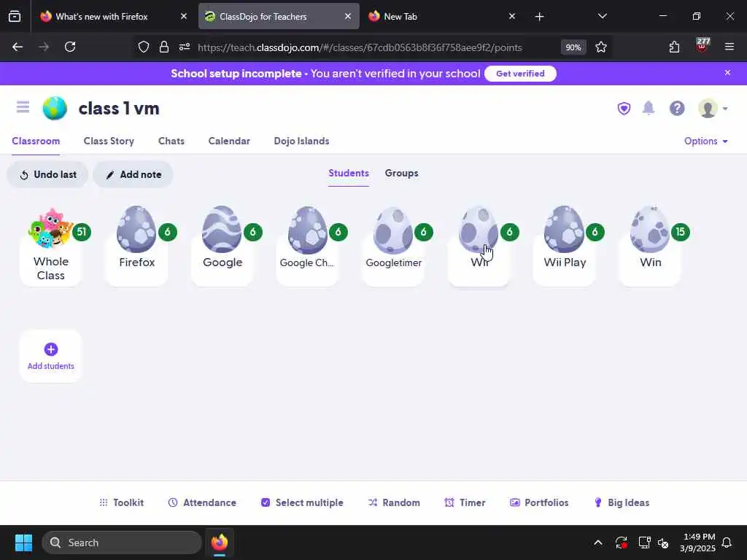This screenshot has height=560, width=747.
Task: Open the purple shield heart icon
Action: (624, 109)
